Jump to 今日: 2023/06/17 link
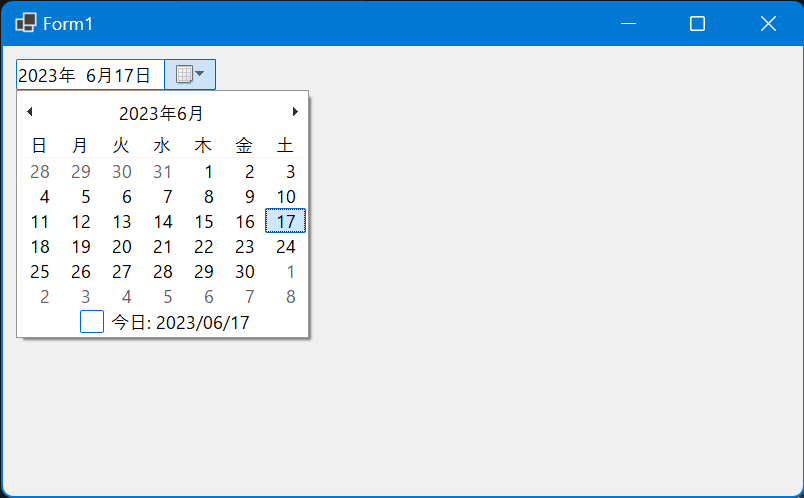This screenshot has width=804, height=498. click(180, 322)
